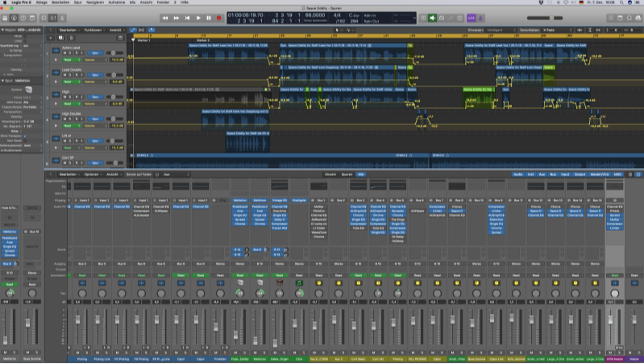Collapse the Region inspector disclosure triangle
Screen dimensions: 644x364
pos(2,30)
